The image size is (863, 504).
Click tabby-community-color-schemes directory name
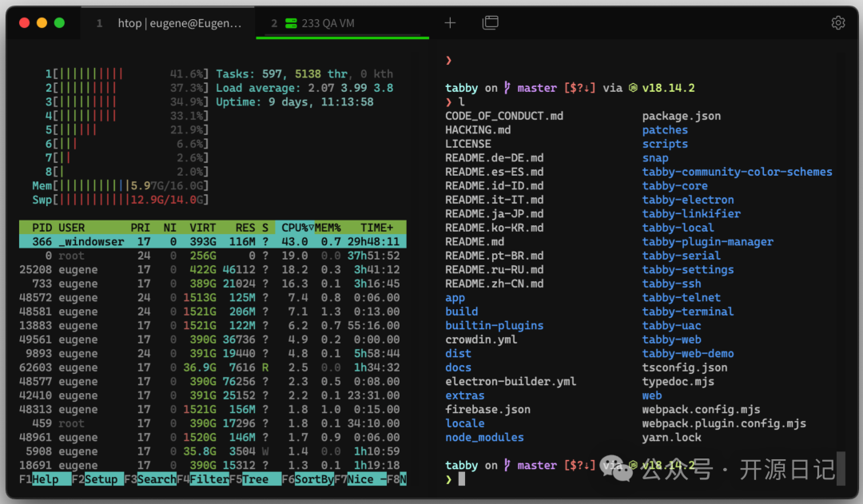pyautogui.click(x=737, y=173)
